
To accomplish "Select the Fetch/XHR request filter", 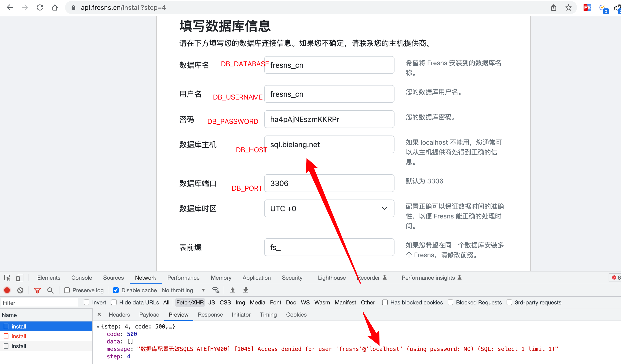I will (x=190, y=302).
